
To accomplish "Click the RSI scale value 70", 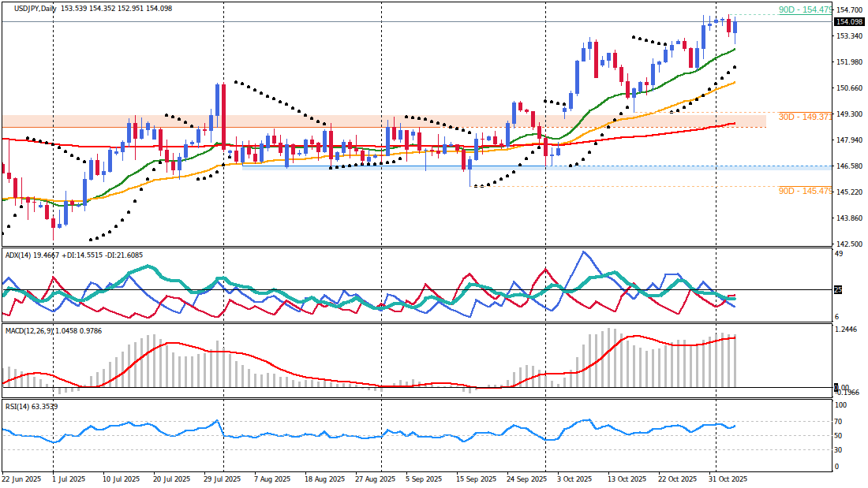I will coord(839,422).
